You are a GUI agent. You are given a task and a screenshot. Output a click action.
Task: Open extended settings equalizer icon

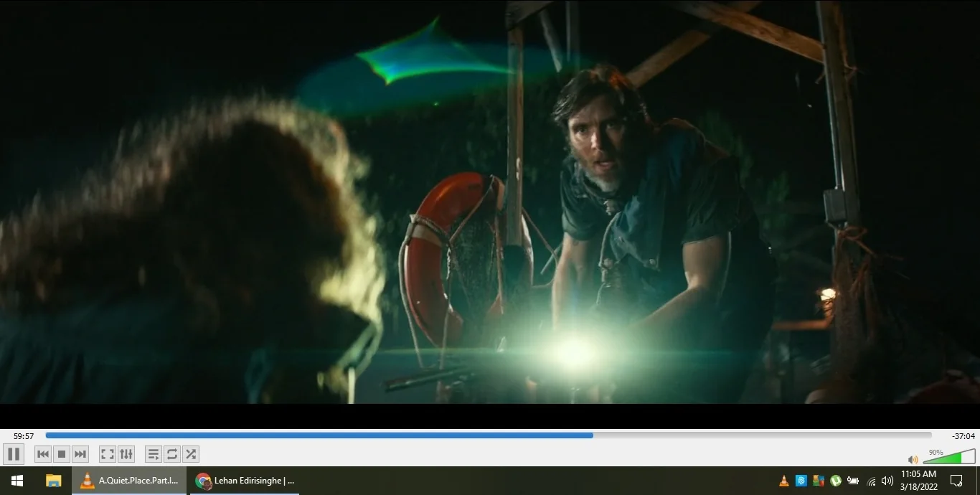click(x=126, y=454)
